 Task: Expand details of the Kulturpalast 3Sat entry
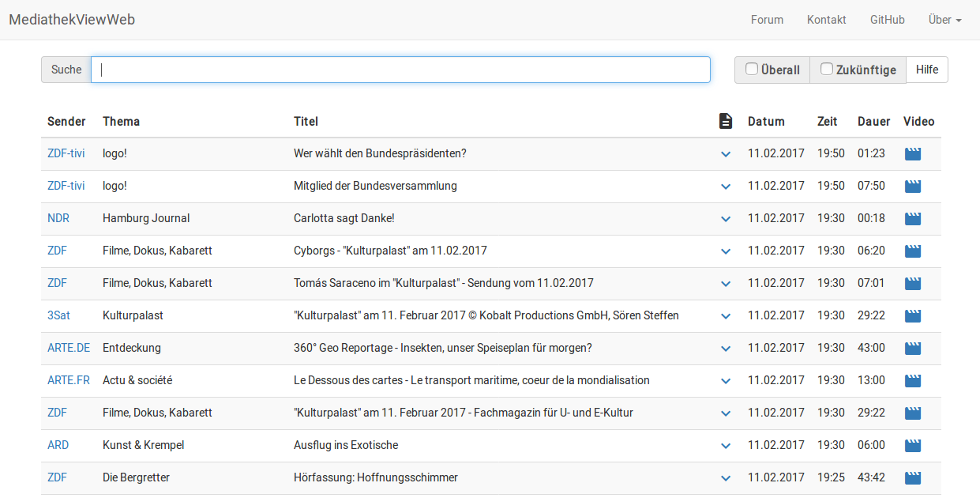[725, 315]
